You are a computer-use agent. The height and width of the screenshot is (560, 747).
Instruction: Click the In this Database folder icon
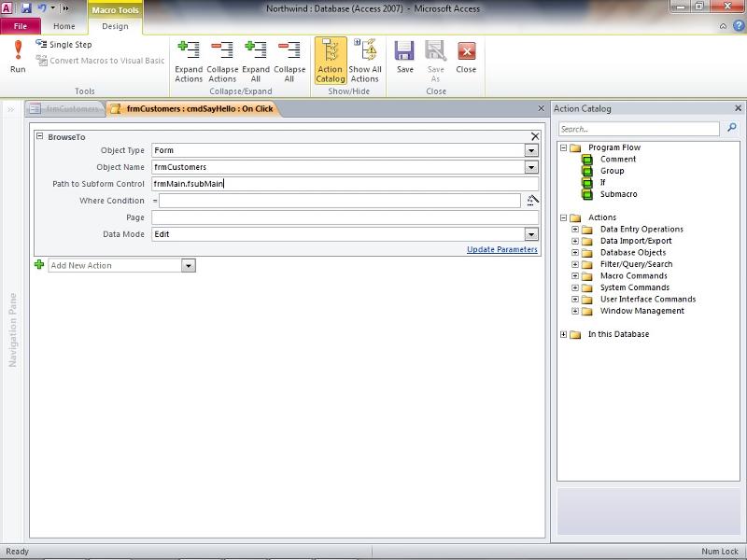[575, 334]
